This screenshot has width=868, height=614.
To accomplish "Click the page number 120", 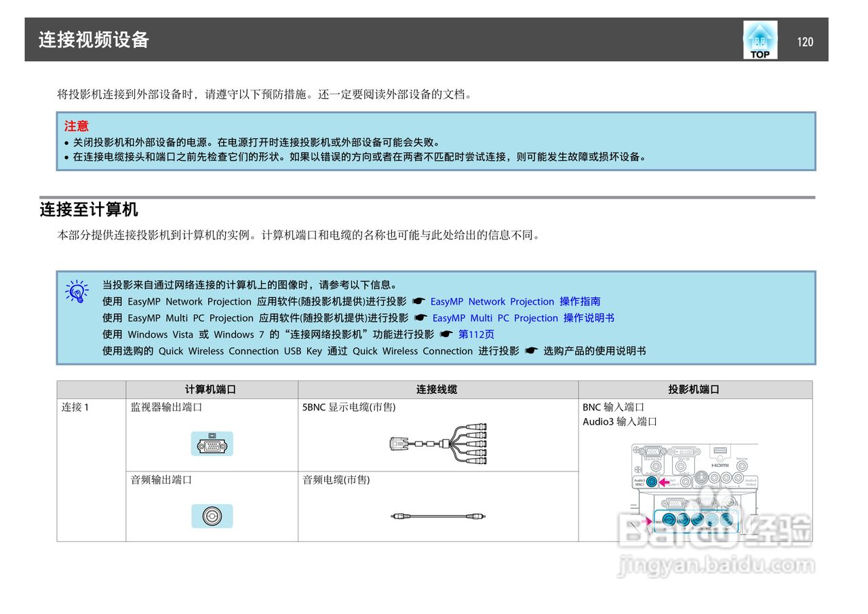I will pyautogui.click(x=805, y=41).
